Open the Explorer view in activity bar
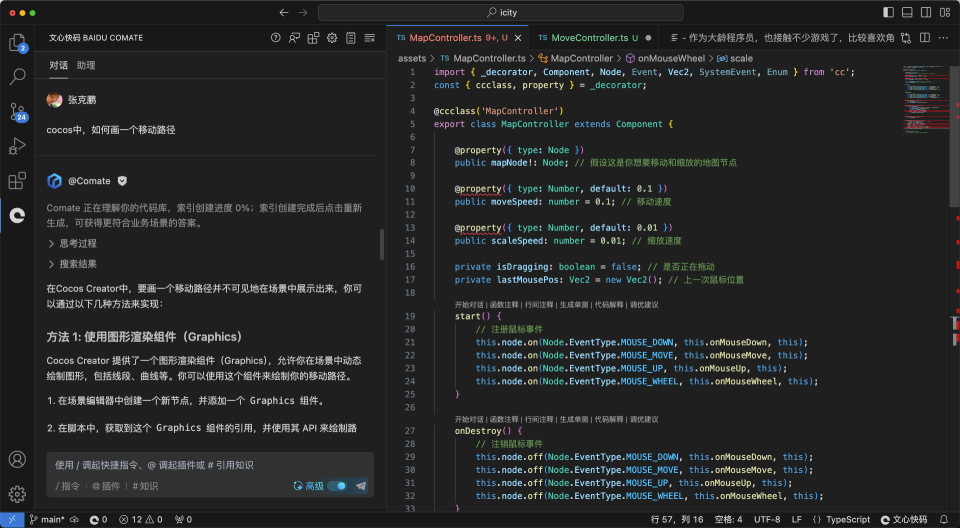 click(17, 43)
